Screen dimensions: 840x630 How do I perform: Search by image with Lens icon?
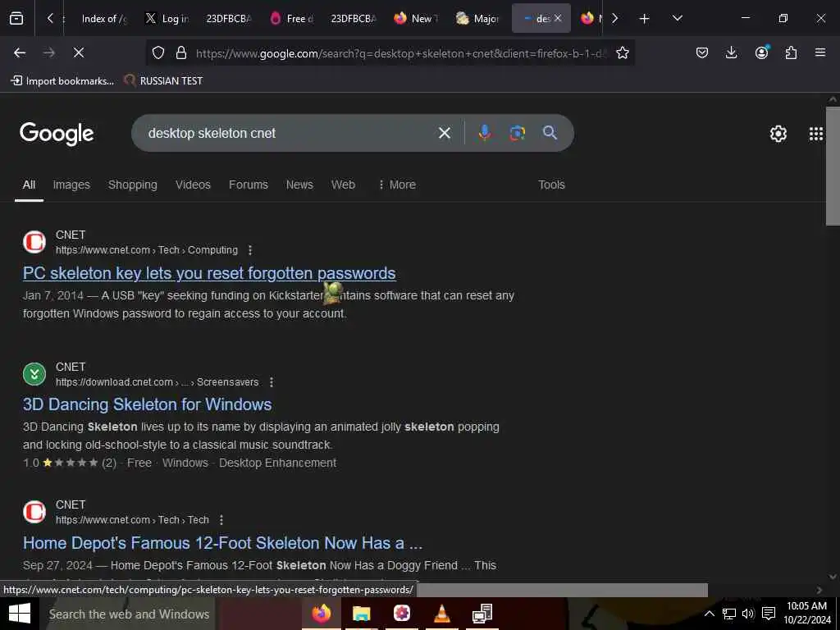pos(517,133)
